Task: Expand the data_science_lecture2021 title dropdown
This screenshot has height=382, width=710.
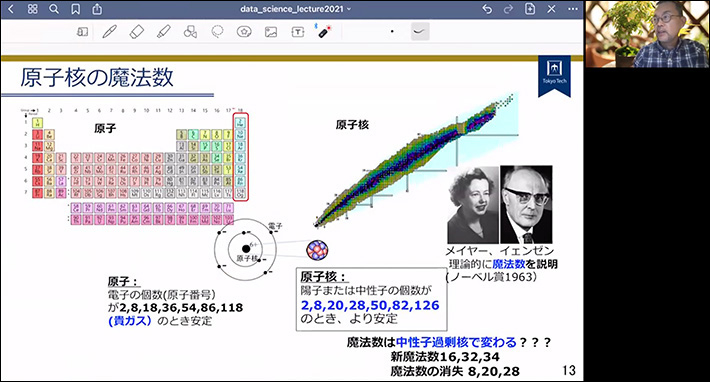Action: [x=295, y=9]
